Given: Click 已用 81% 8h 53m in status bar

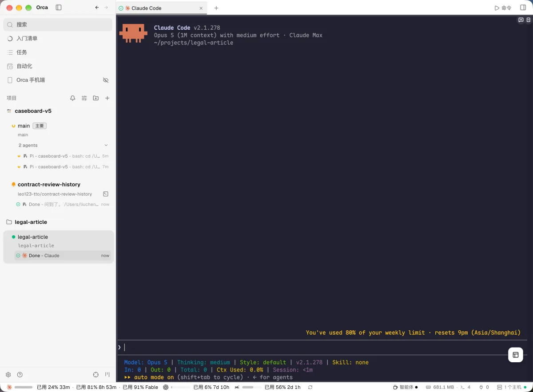Looking at the screenshot, I should (x=96, y=387).
